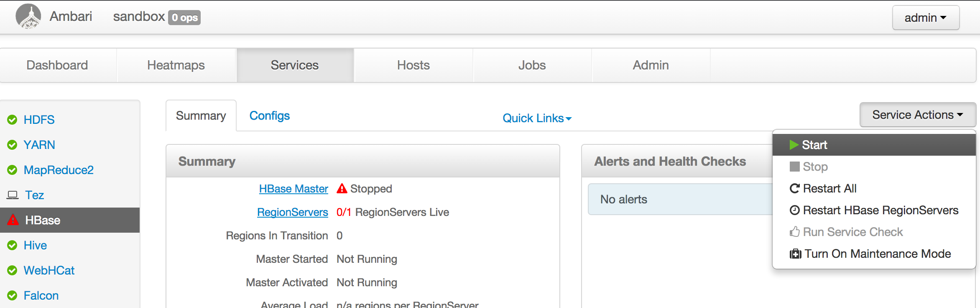This screenshot has height=308, width=980.
Task: Click the thumbs-up Run Service Check icon
Action: pyautogui.click(x=794, y=232)
